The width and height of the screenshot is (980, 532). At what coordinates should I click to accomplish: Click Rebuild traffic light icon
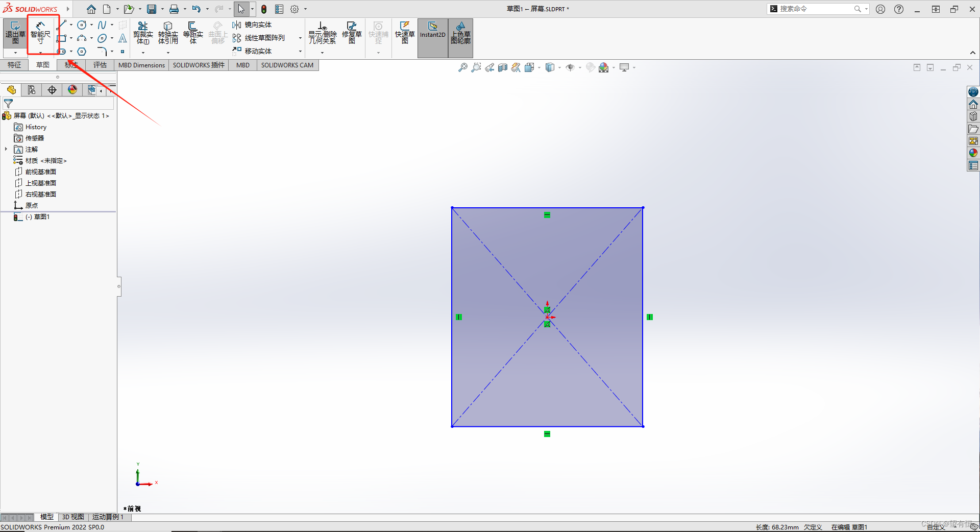click(264, 9)
